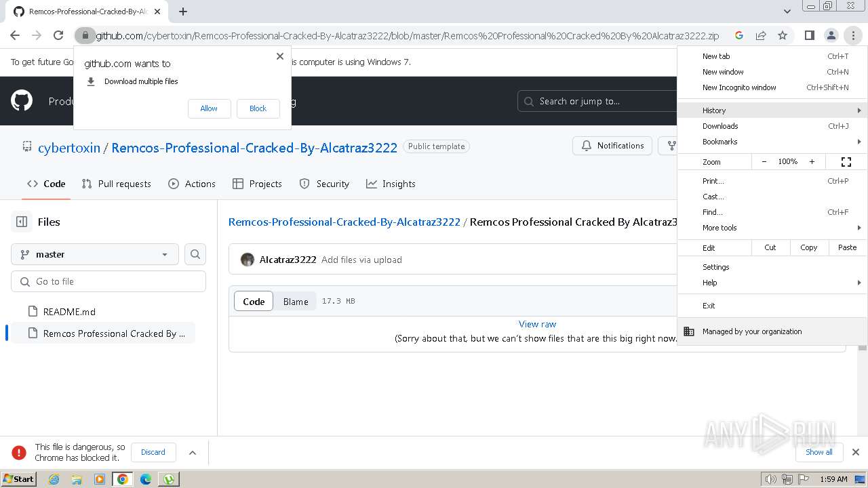This screenshot has height=488, width=868.
Task: Click the Go to file field
Action: tap(108, 281)
